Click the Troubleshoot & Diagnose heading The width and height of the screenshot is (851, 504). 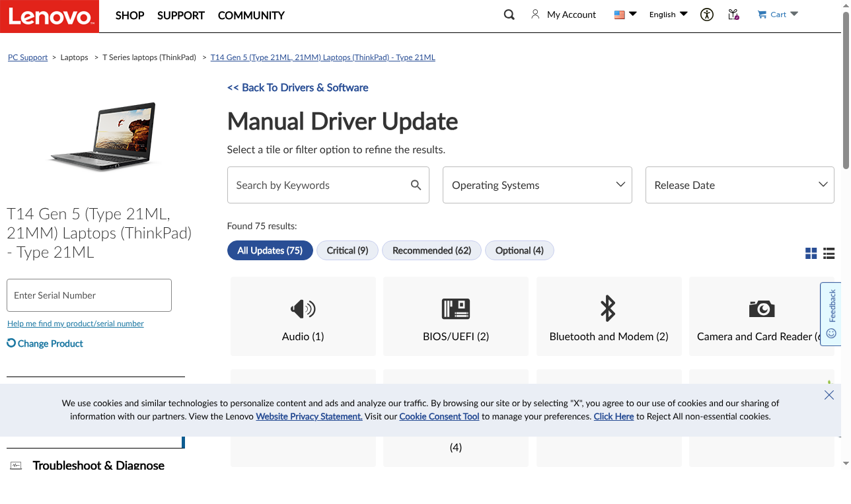[x=98, y=466]
